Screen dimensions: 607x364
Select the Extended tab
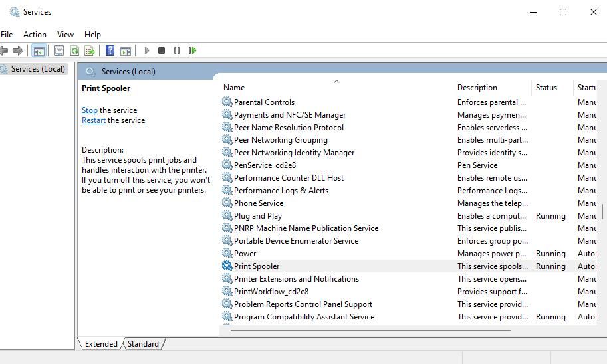(x=101, y=344)
